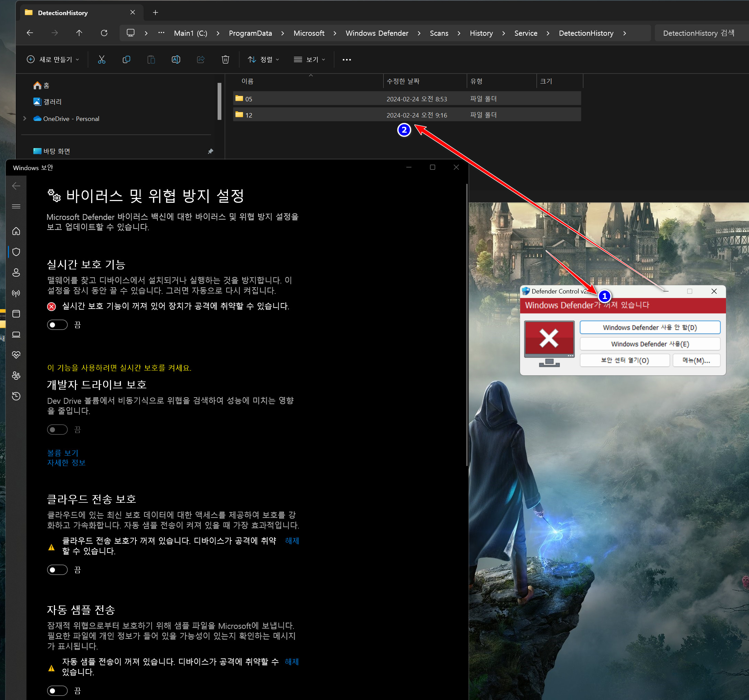Open Virus & threat protection shield icon
The width and height of the screenshot is (749, 700).
[16, 252]
